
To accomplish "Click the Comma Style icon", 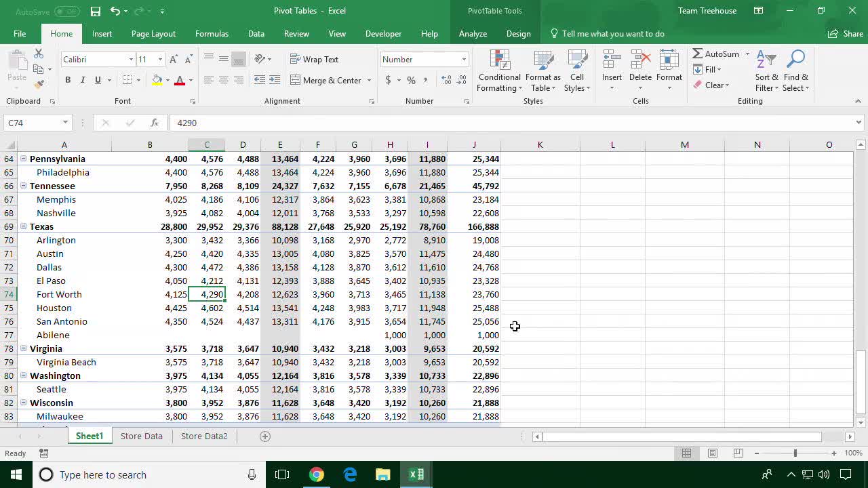I will click(426, 80).
